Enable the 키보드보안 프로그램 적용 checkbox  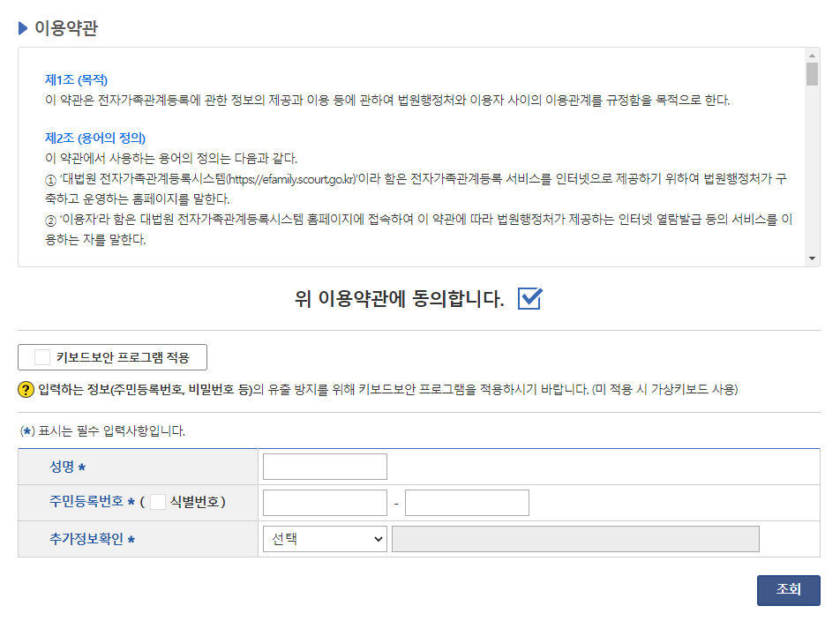tap(42, 357)
